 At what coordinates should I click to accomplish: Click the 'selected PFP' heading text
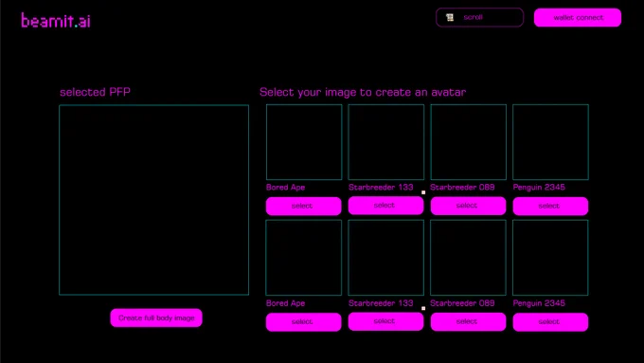pyautogui.click(x=95, y=92)
